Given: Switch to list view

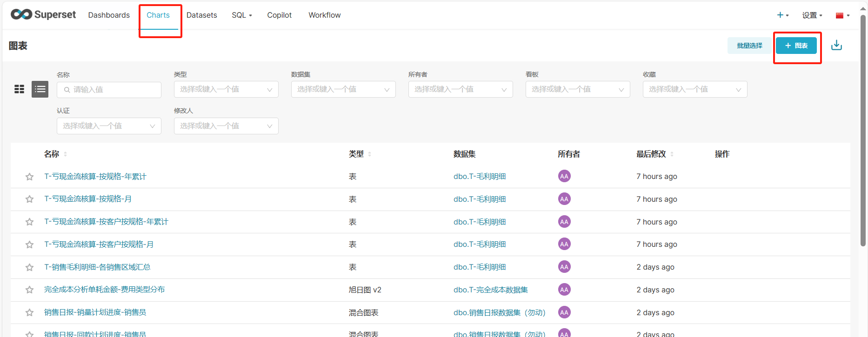Looking at the screenshot, I should click(x=40, y=89).
